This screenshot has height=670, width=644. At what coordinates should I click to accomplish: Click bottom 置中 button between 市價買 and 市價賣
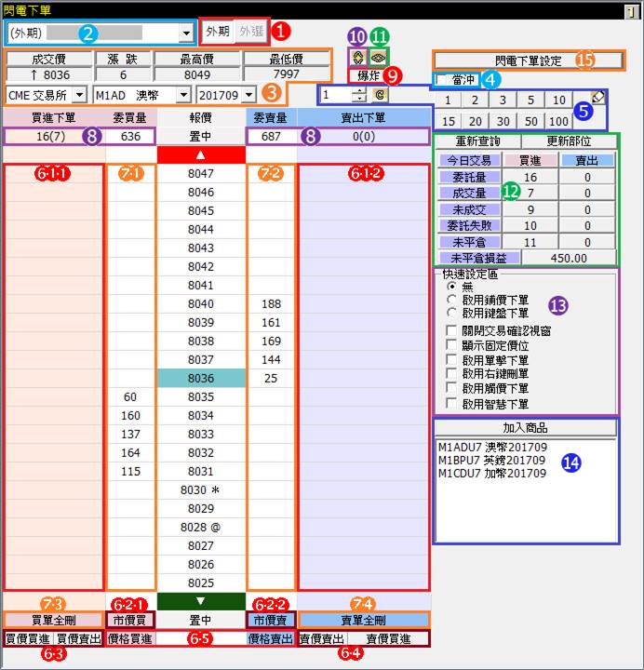201,620
